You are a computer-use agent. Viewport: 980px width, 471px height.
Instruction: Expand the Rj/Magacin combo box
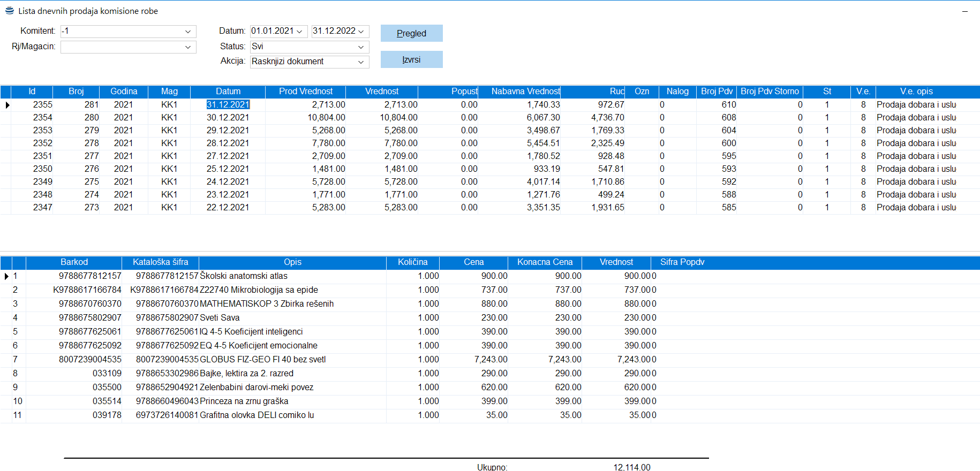coord(187,47)
